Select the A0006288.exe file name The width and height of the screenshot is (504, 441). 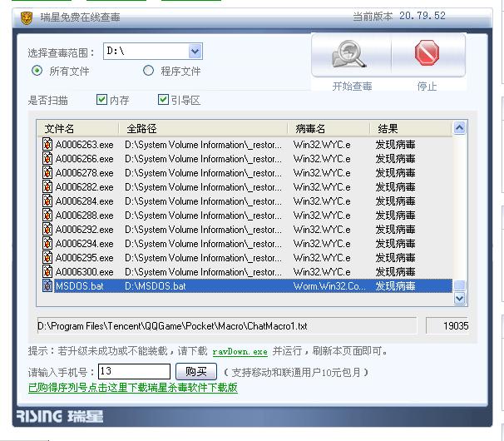point(85,216)
